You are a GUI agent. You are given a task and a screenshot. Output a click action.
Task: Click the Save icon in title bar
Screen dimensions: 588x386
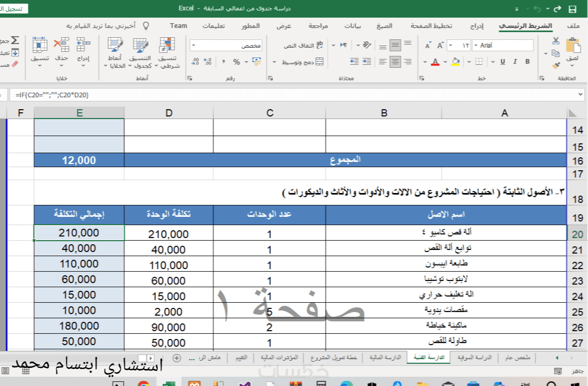click(x=572, y=9)
